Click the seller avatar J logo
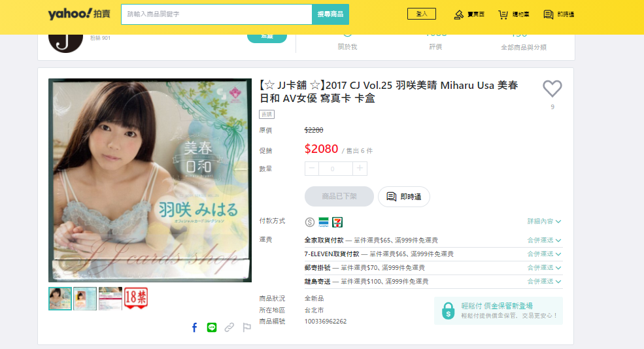644x349 pixels. pyautogui.click(x=66, y=44)
